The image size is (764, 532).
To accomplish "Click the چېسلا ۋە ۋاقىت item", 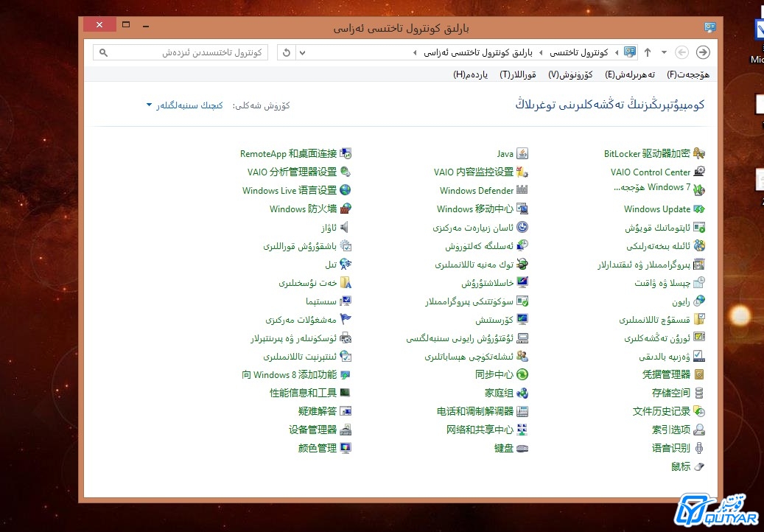I will coord(662,283).
